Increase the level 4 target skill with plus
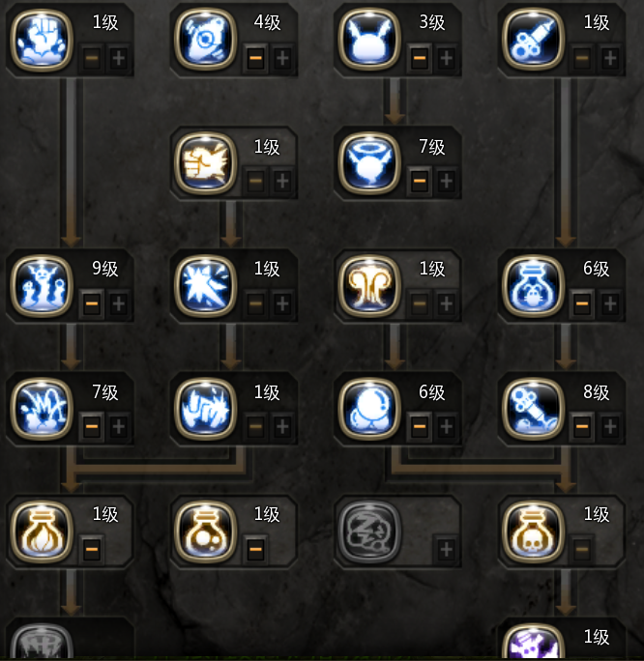 click(282, 58)
